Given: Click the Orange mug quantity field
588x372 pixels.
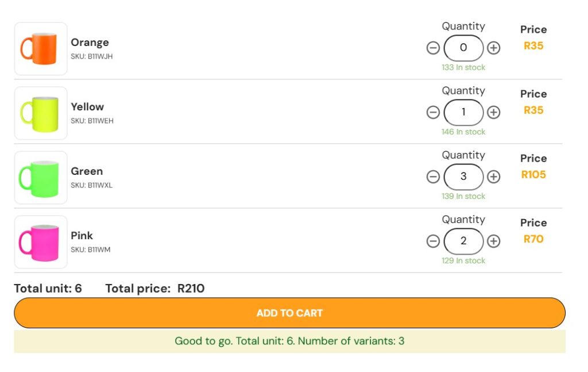Looking at the screenshot, I should click(x=463, y=48).
